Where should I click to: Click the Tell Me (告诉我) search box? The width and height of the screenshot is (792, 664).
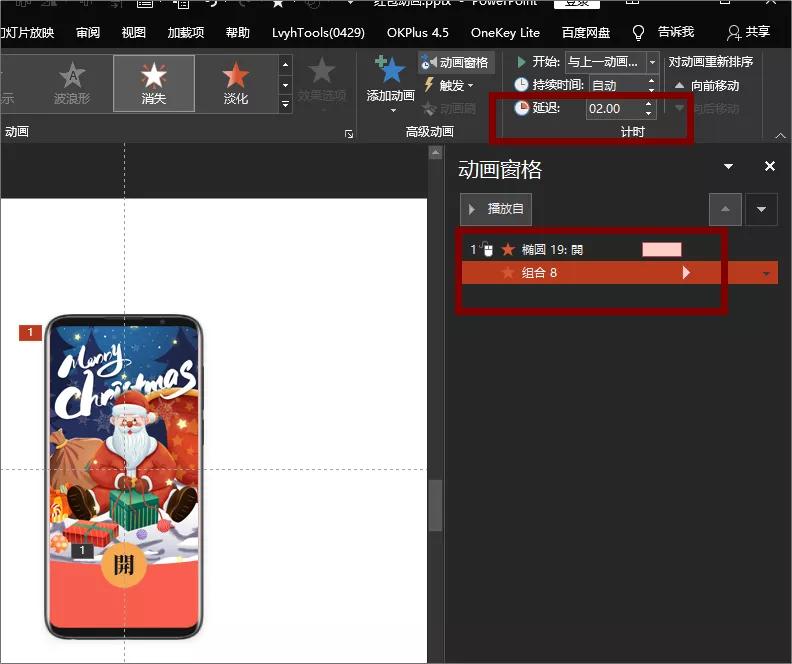pos(676,32)
